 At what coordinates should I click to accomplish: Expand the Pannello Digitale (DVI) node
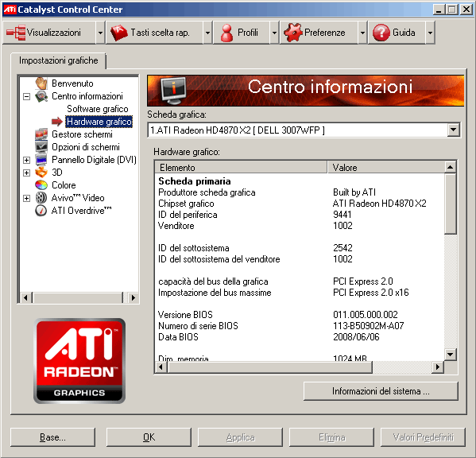(x=27, y=160)
